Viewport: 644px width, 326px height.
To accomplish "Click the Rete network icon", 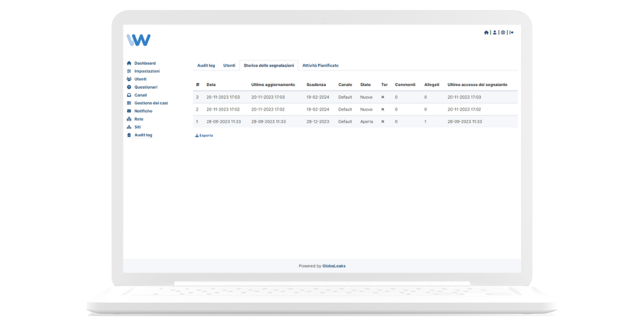I will [129, 119].
